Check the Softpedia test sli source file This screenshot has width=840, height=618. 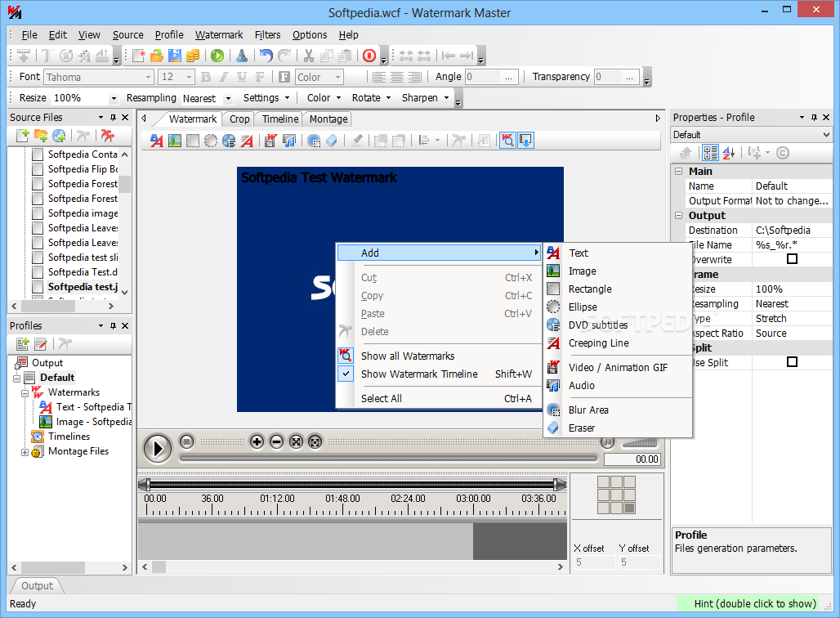(38, 257)
